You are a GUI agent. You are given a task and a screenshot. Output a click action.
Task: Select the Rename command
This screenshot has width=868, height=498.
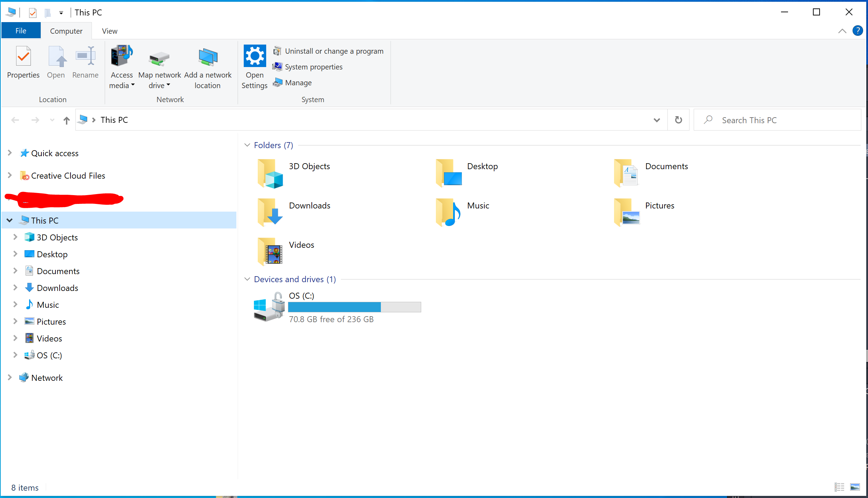pyautogui.click(x=85, y=63)
